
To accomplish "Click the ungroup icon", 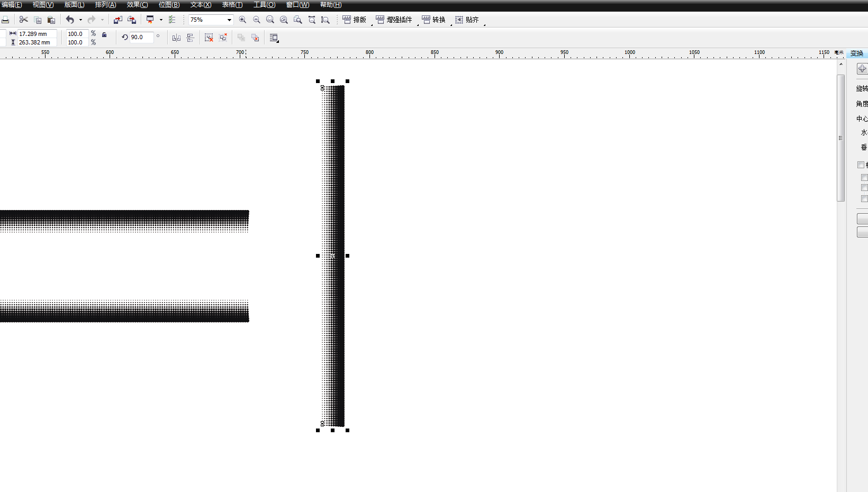I will click(209, 38).
